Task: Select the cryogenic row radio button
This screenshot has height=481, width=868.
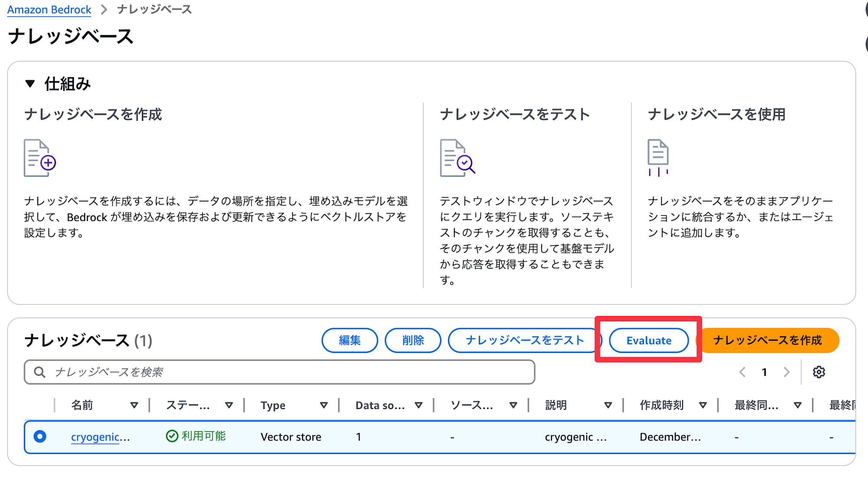Action: click(x=40, y=436)
